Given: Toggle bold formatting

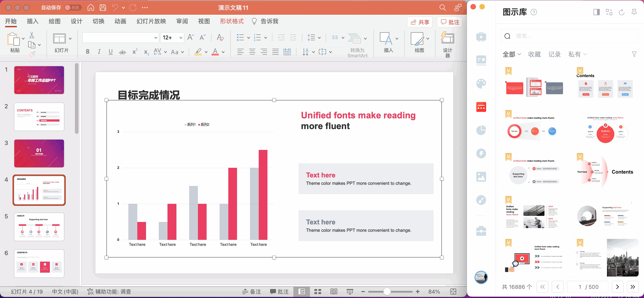Looking at the screenshot, I should [87, 52].
